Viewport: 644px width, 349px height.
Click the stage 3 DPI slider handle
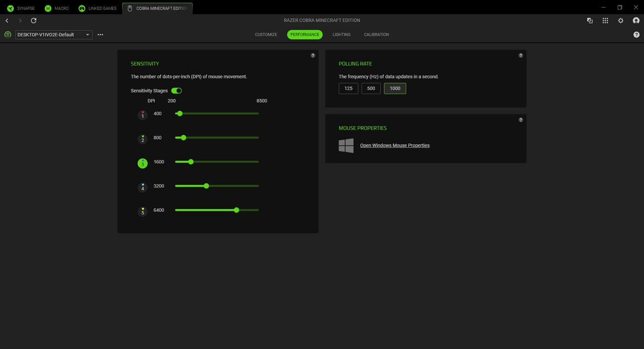191,162
